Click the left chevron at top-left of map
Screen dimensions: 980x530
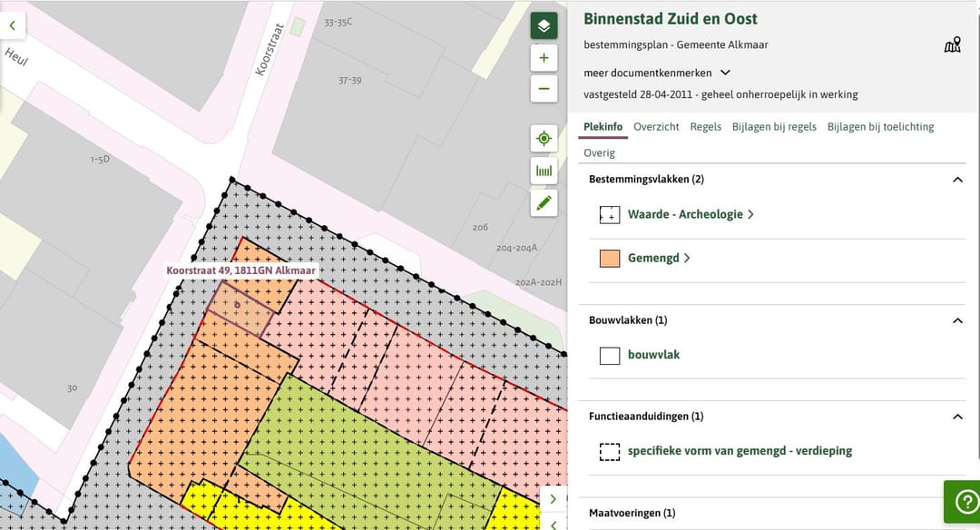13,25
